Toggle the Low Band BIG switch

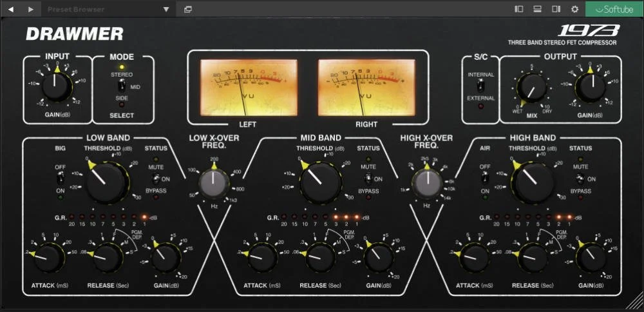pos(61,178)
